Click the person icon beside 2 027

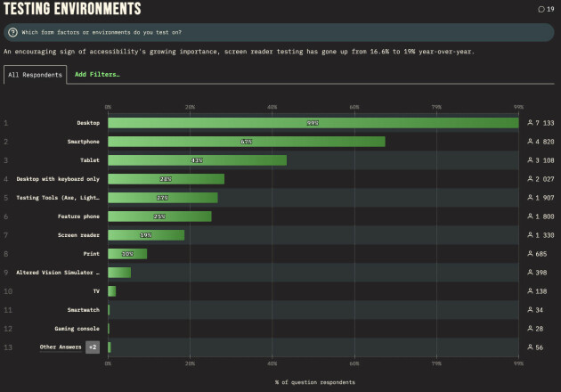pos(530,179)
